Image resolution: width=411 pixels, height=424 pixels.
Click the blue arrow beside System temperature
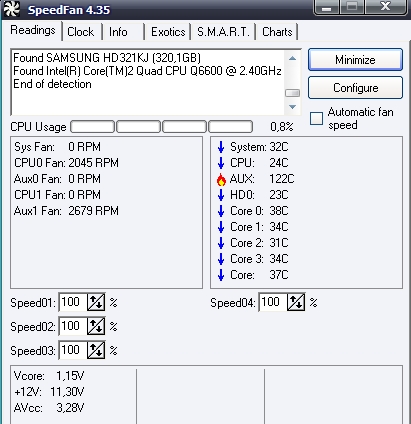221,147
